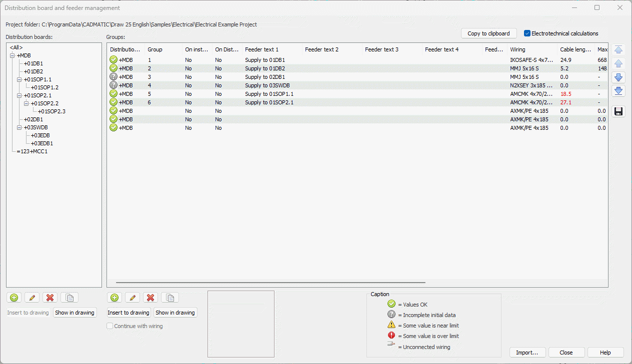Move selected group down one row

[618, 77]
